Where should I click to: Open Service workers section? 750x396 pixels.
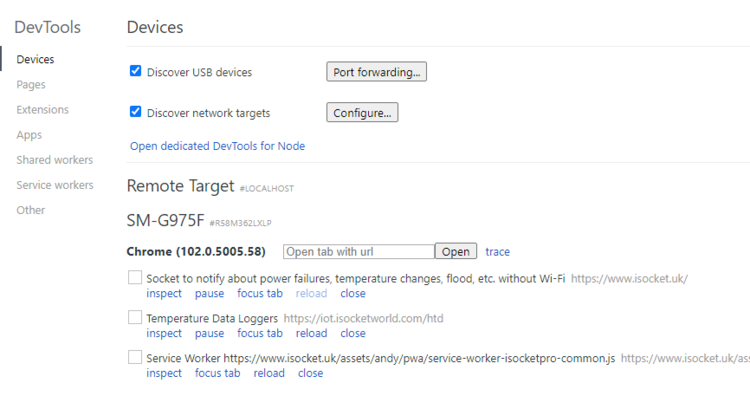pos(55,185)
